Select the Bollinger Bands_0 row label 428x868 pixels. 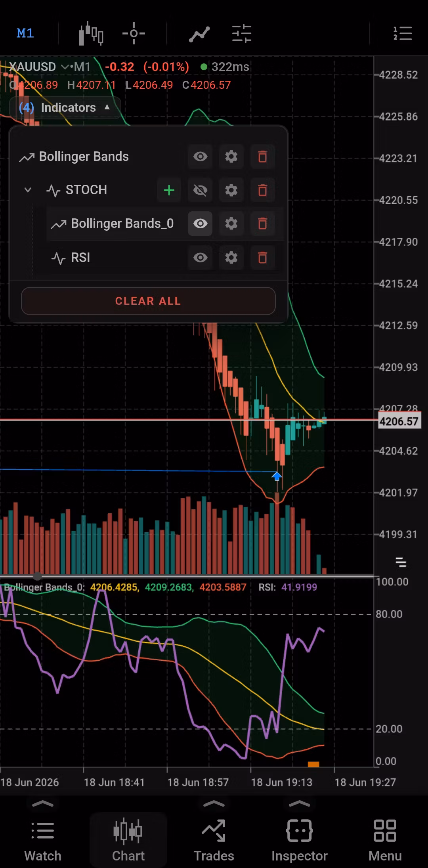pos(122,224)
